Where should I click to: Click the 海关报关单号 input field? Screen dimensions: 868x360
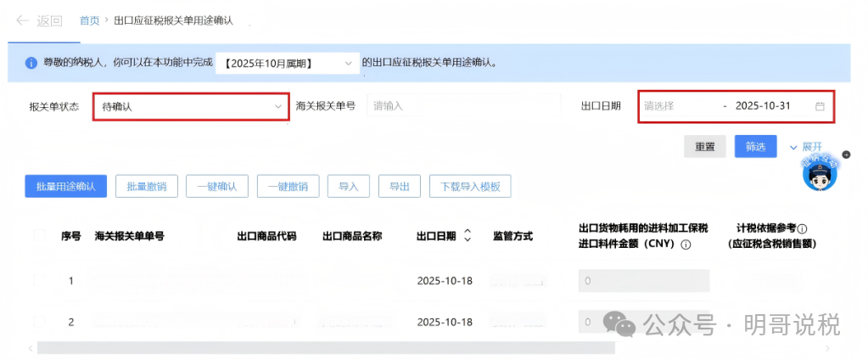[462, 106]
